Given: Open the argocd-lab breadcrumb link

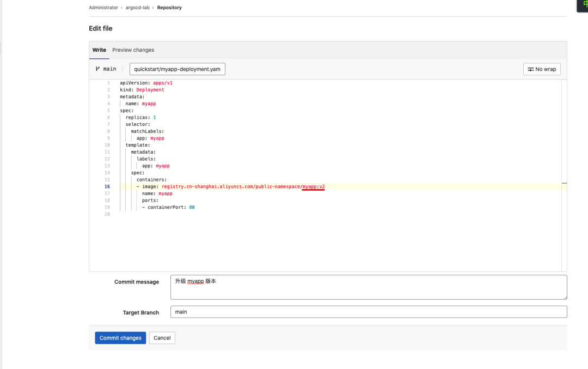Looking at the screenshot, I should [137, 8].
